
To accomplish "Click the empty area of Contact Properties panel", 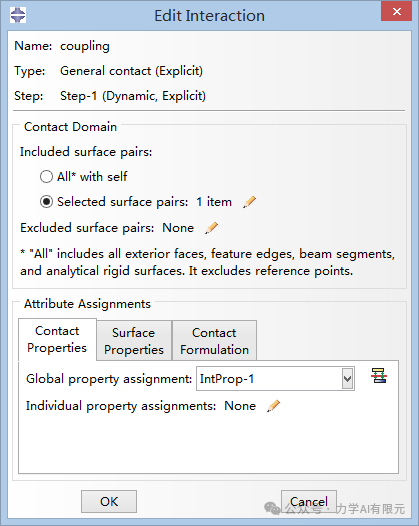I will point(208,443).
